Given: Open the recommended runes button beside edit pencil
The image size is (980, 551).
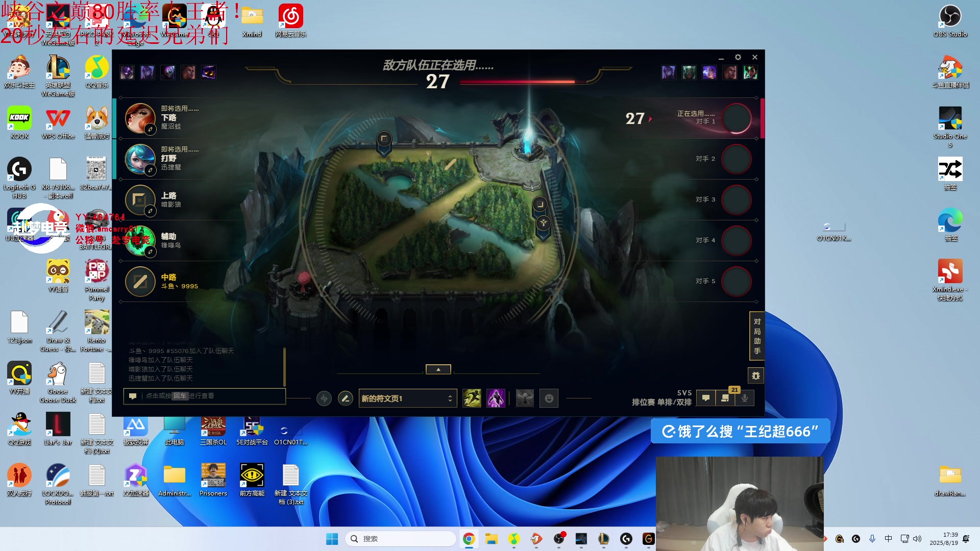Looking at the screenshot, I should 324,398.
